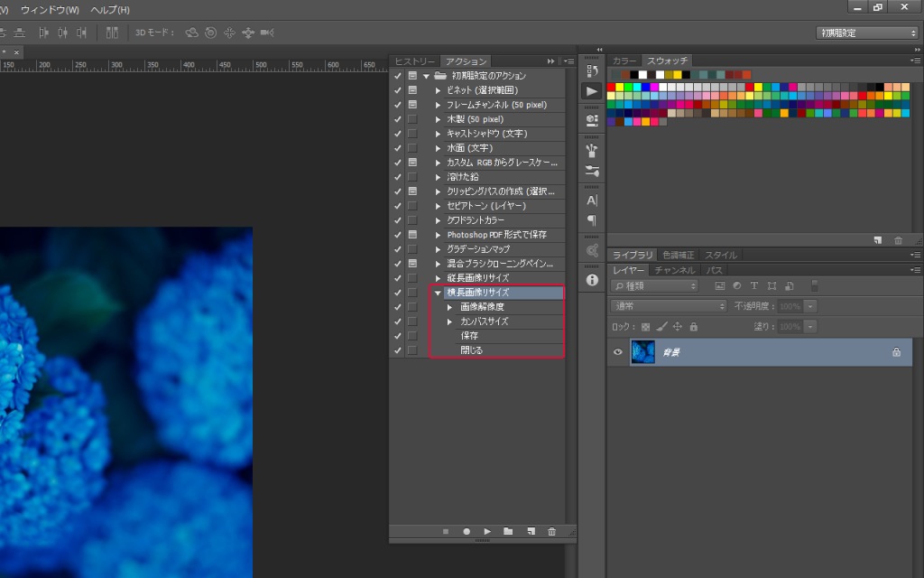This screenshot has height=578, width=924.
Task: Pick the pure red swatch in the Swatches panel
Action: [611, 88]
